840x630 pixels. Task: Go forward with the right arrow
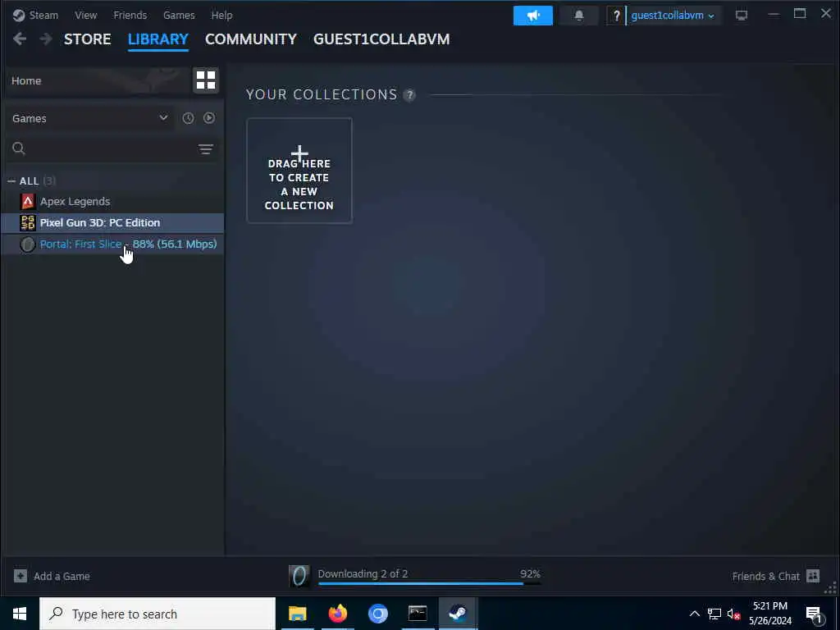tap(46, 39)
